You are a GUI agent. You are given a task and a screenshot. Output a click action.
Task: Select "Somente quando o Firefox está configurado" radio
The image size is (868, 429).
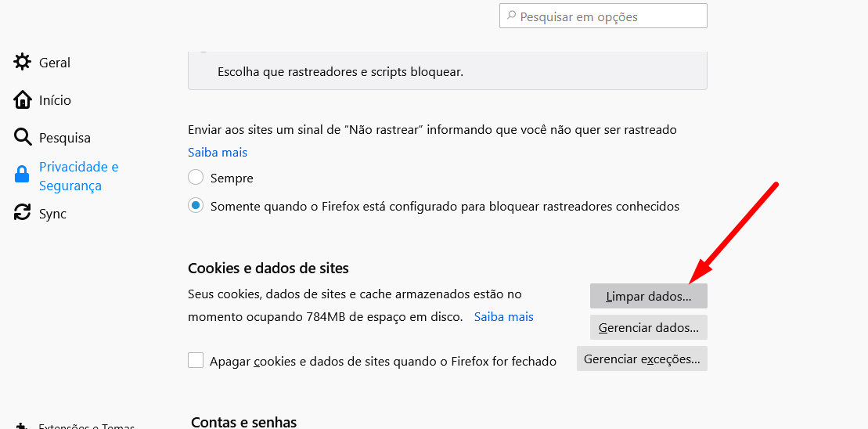pos(196,206)
